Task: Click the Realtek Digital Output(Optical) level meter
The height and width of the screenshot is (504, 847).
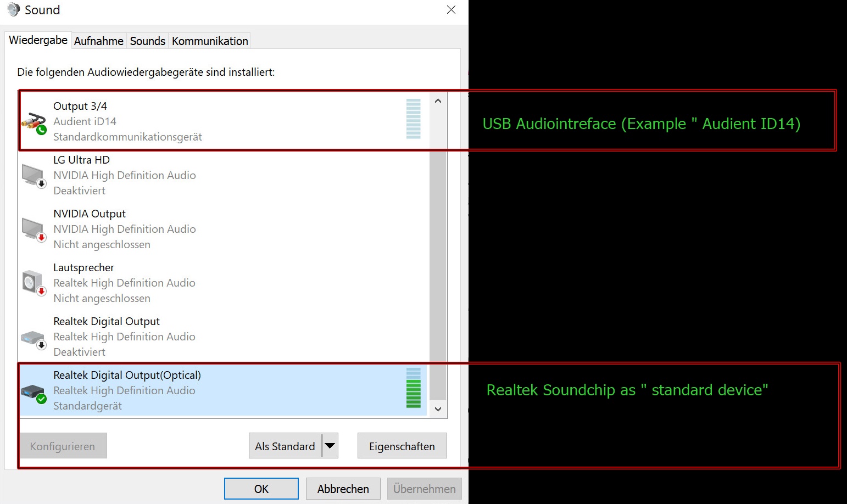Action: click(413, 388)
